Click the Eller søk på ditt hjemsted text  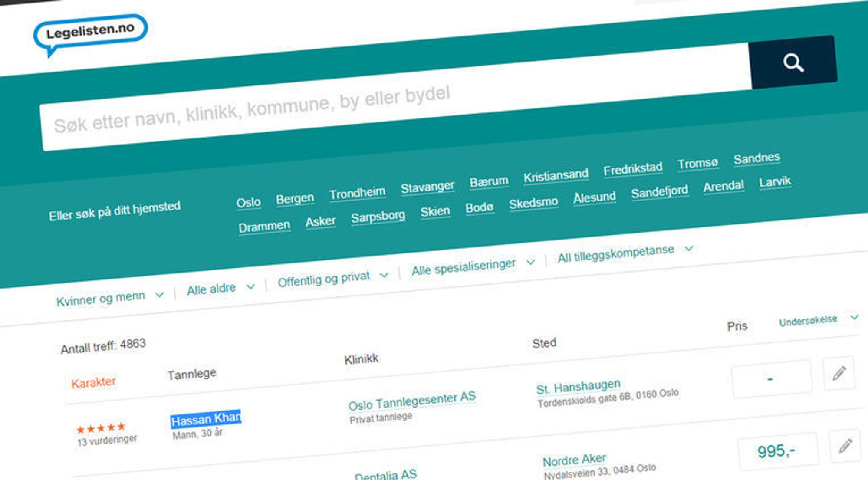pos(115,210)
